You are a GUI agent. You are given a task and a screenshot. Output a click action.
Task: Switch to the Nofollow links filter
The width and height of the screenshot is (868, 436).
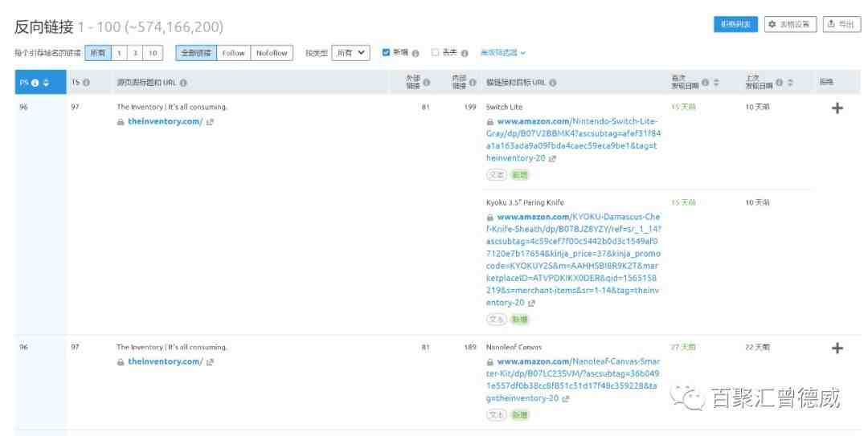[x=272, y=53]
